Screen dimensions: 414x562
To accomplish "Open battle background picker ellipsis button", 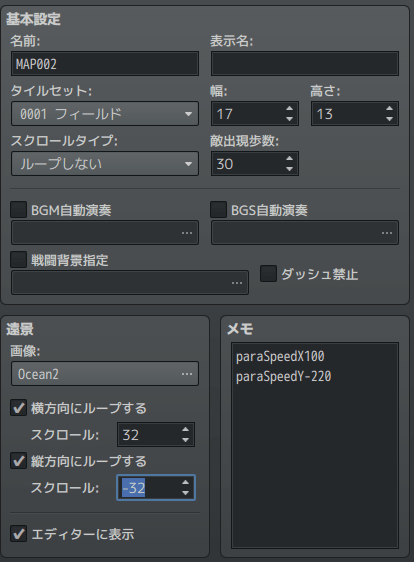I will 237,283.
